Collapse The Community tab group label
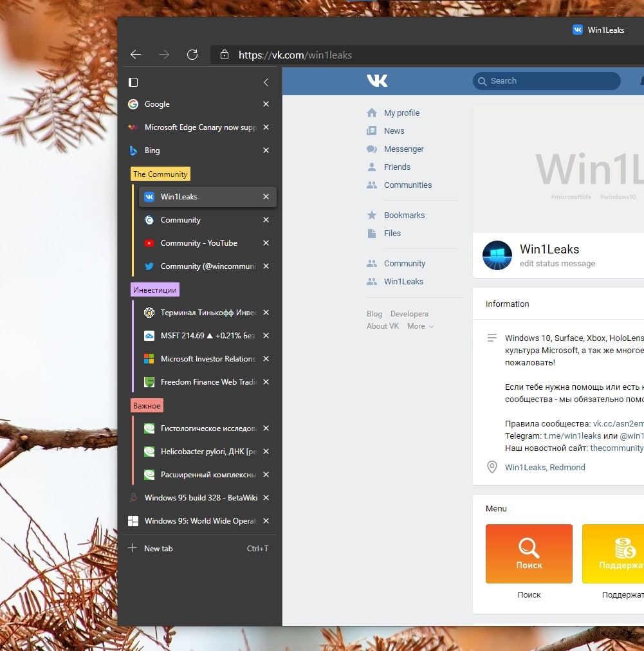The image size is (644, 651). click(160, 174)
